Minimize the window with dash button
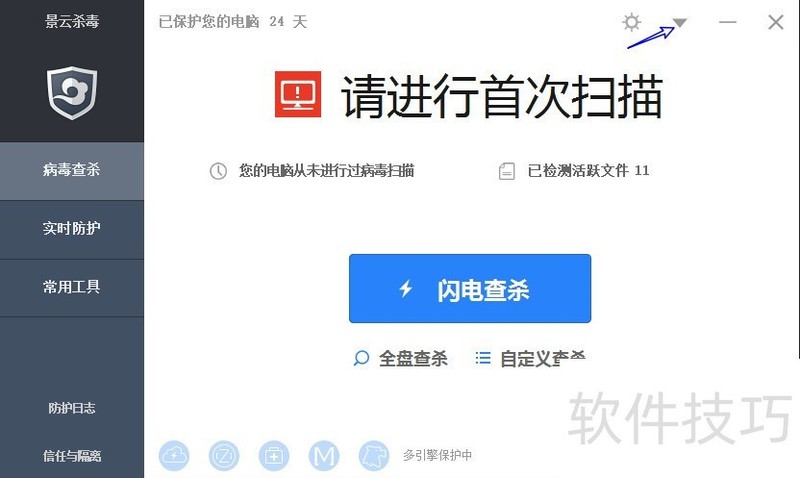Screen dimensions: 800x478 [x=728, y=22]
